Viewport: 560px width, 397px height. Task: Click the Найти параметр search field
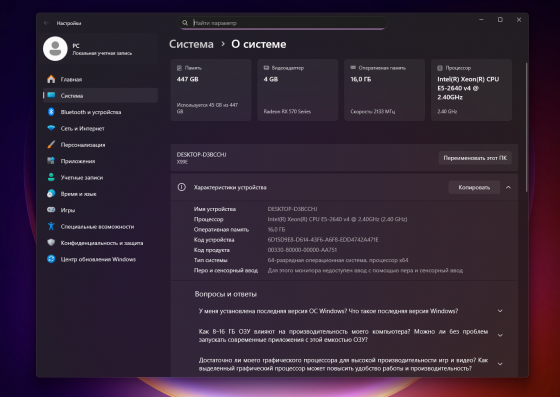pyautogui.click(x=282, y=23)
